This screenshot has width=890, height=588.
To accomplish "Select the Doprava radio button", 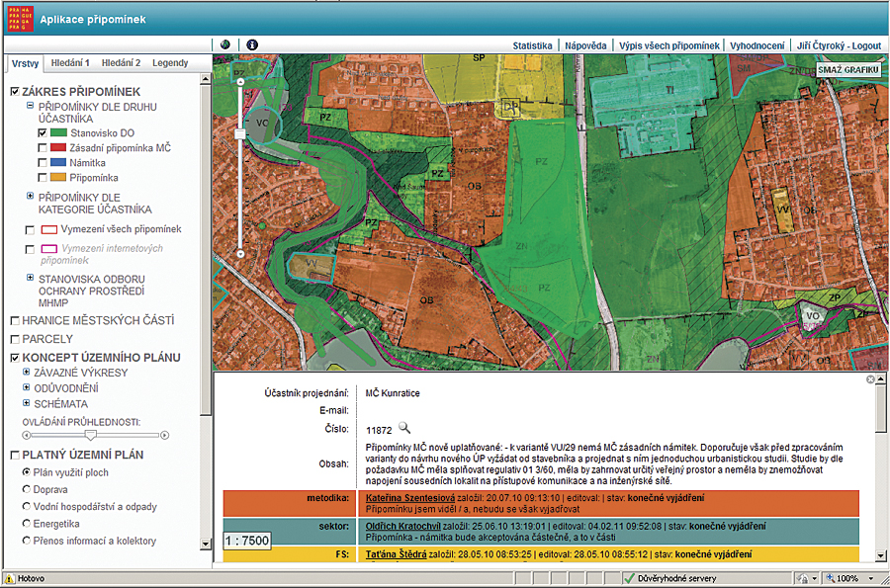I will click(27, 489).
